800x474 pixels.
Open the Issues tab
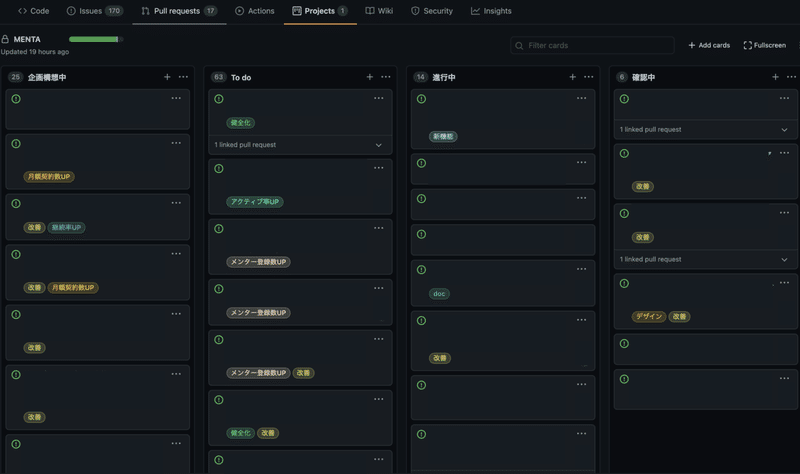pos(95,11)
